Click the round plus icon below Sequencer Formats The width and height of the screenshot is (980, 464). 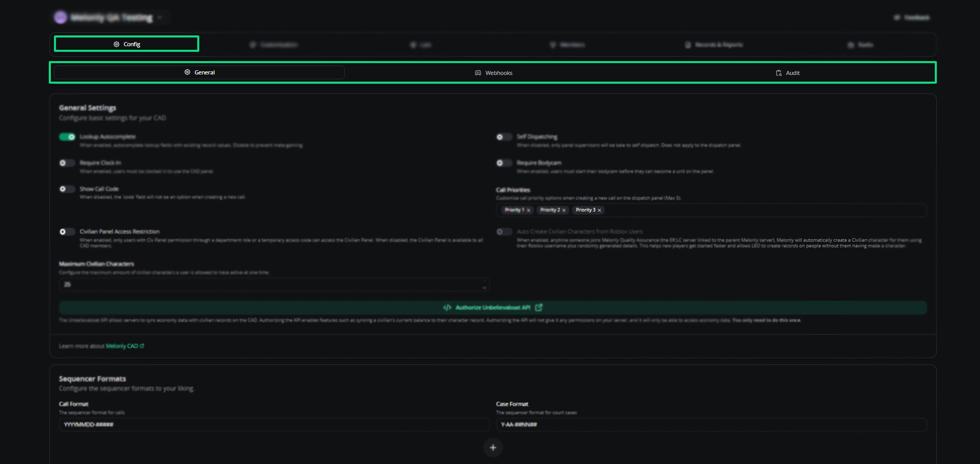click(493, 448)
